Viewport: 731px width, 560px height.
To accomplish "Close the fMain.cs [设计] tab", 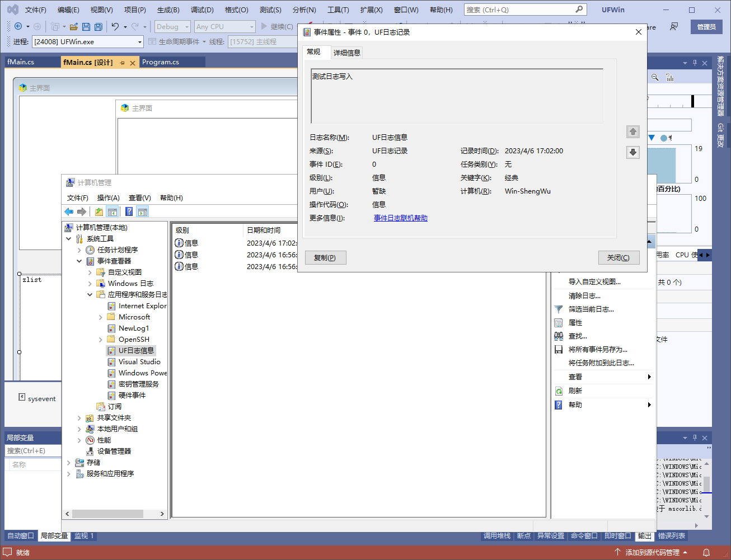I will pyautogui.click(x=133, y=63).
